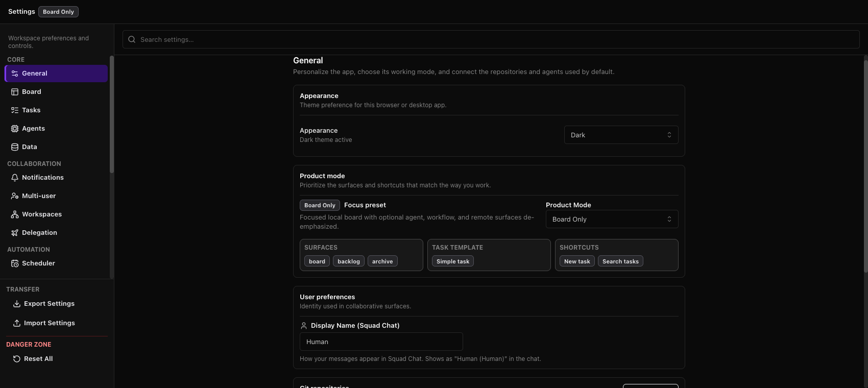868x388 pixels.
Task: Click the 'Simple task' template chip
Action: tap(453, 261)
